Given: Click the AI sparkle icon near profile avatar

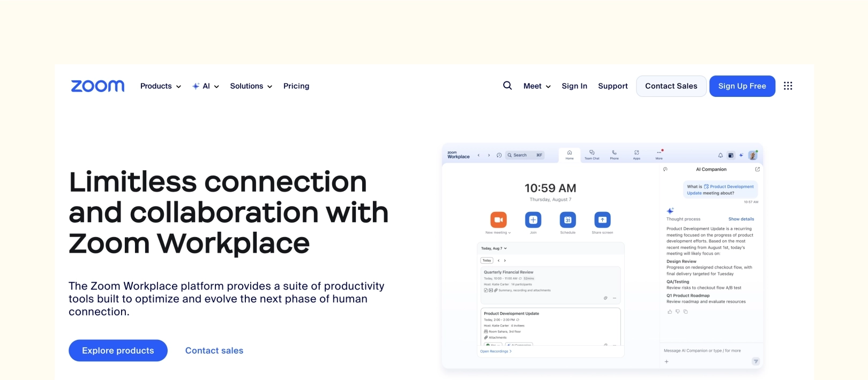Looking at the screenshot, I should (742, 155).
